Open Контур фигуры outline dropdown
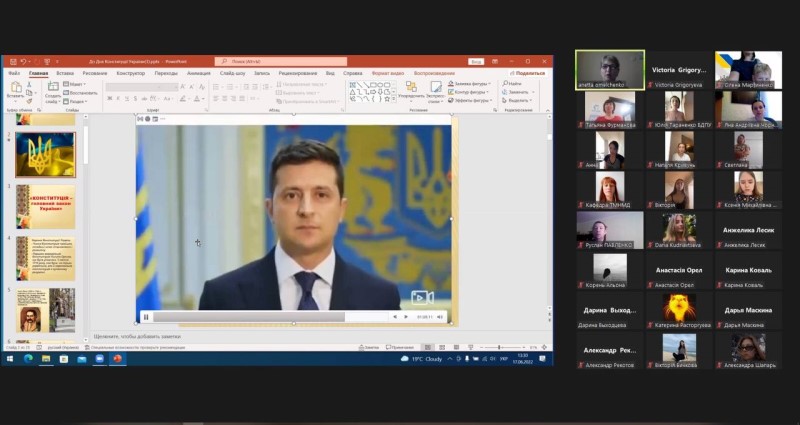The height and width of the screenshot is (425, 800). tap(468, 92)
